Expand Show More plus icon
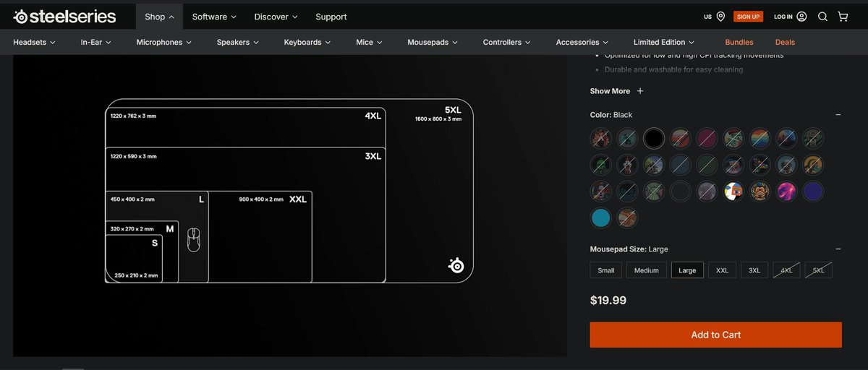868x370 pixels. click(640, 91)
